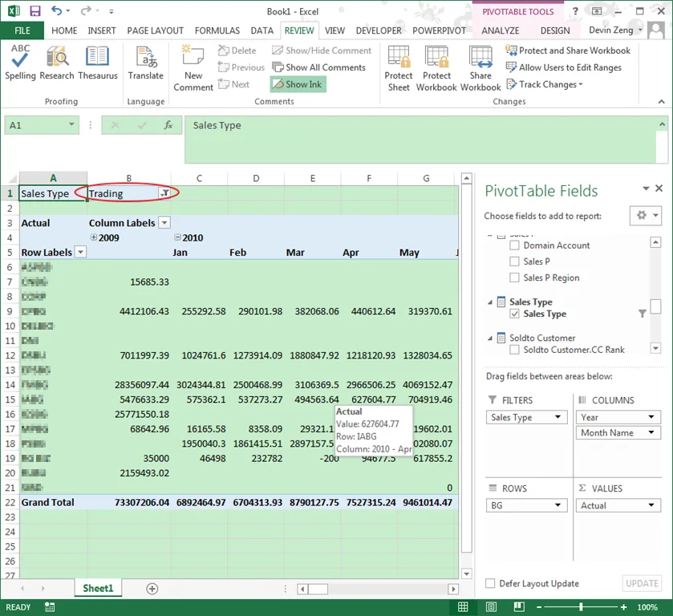
Task: Expand the 2009 year group
Action: click(93, 237)
